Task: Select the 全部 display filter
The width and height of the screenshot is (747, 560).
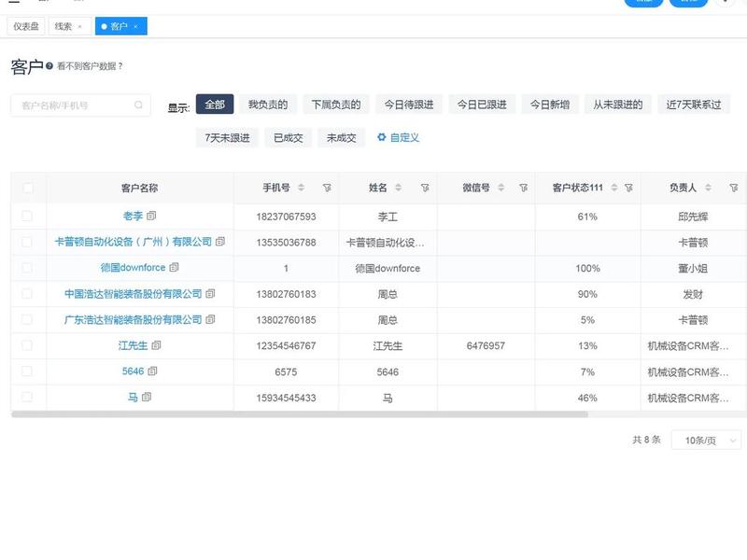Action: coord(215,105)
